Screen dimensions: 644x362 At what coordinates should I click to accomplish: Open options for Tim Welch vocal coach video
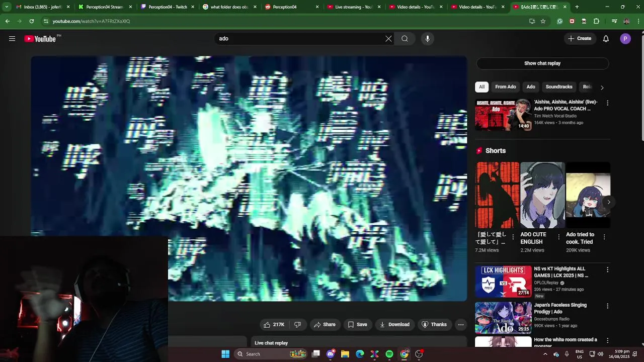click(x=607, y=103)
